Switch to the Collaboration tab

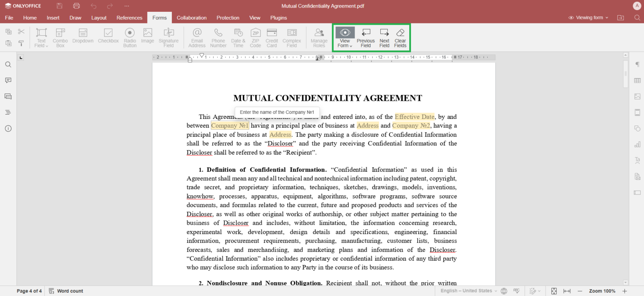(x=192, y=18)
